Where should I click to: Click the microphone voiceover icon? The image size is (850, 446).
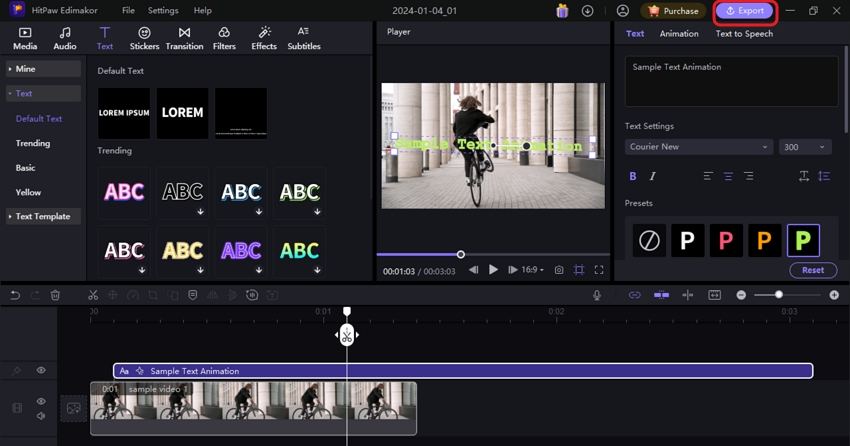[597, 295]
